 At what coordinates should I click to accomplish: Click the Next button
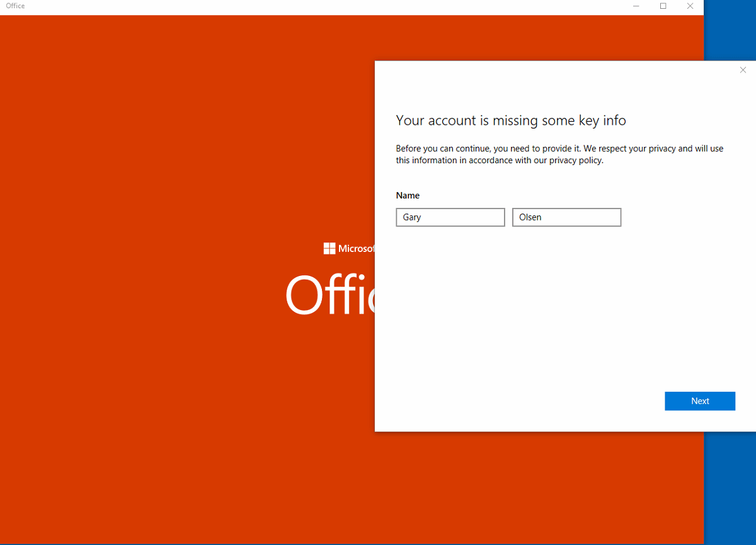tap(700, 401)
